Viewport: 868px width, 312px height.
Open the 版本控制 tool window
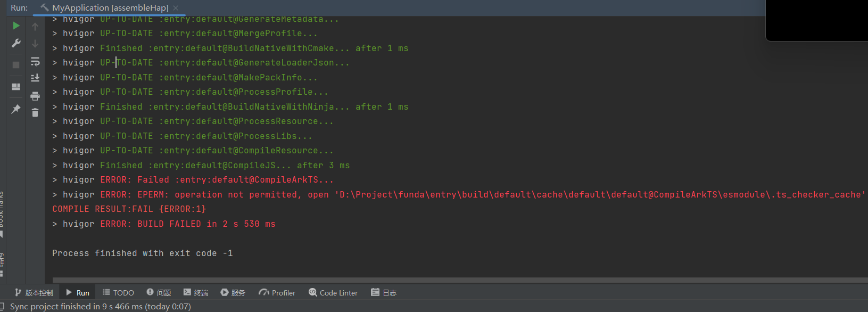[34, 293]
